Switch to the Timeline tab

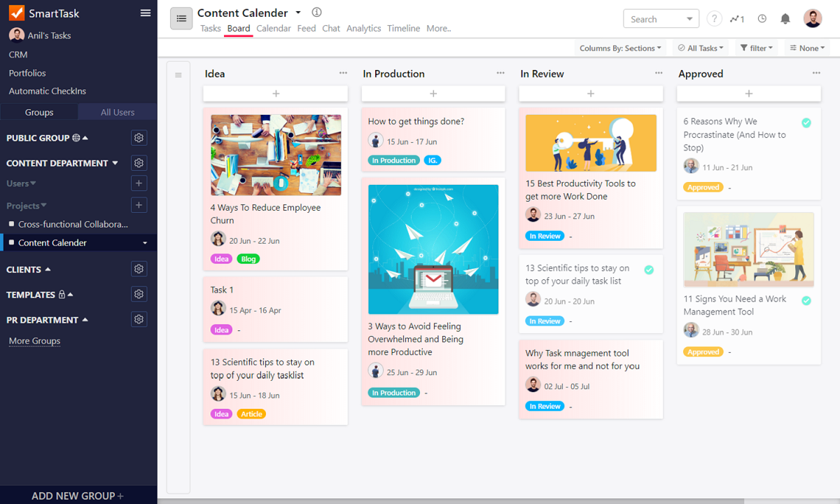click(404, 29)
